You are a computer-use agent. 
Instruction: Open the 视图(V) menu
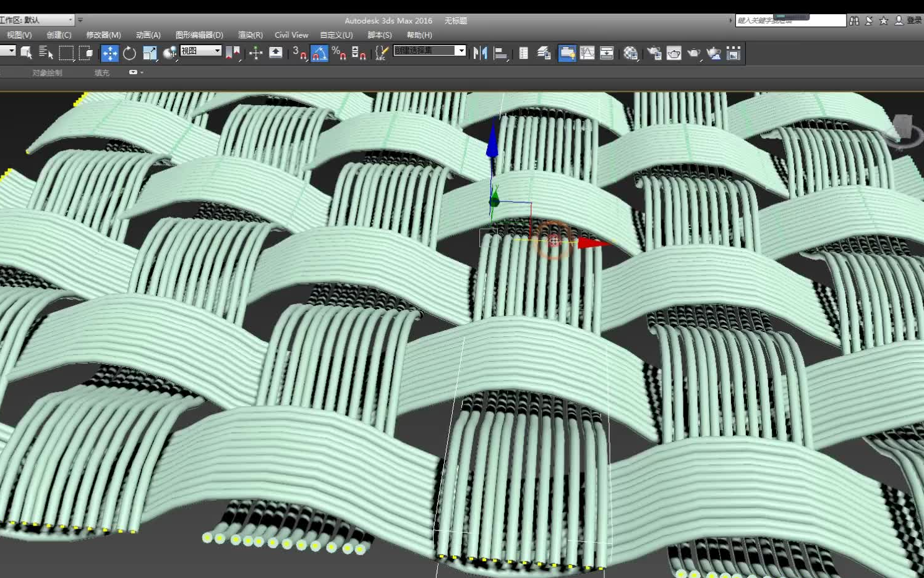[x=19, y=35]
